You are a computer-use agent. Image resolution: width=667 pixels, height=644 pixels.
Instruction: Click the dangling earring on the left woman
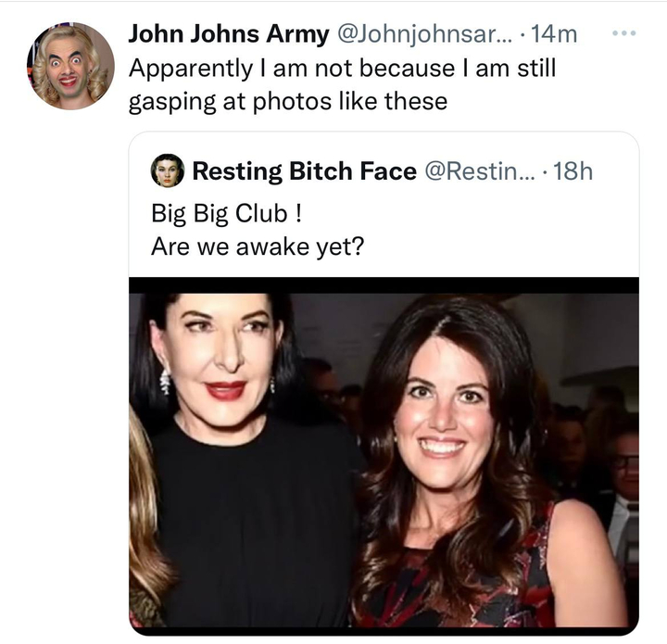tap(166, 381)
